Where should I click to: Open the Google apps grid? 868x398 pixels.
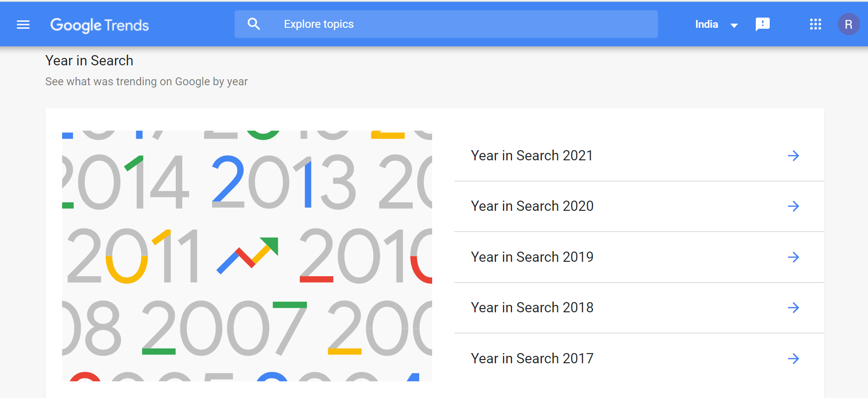pos(815,24)
